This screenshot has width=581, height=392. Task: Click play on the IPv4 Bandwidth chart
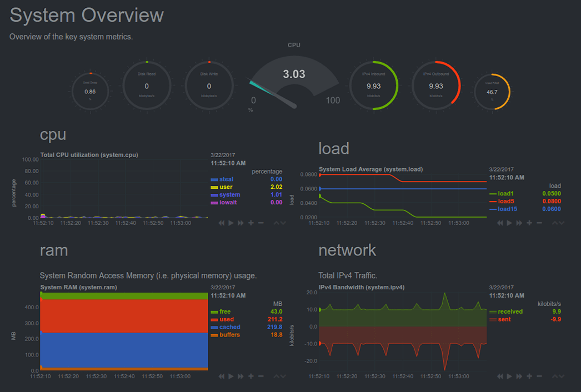point(509,376)
